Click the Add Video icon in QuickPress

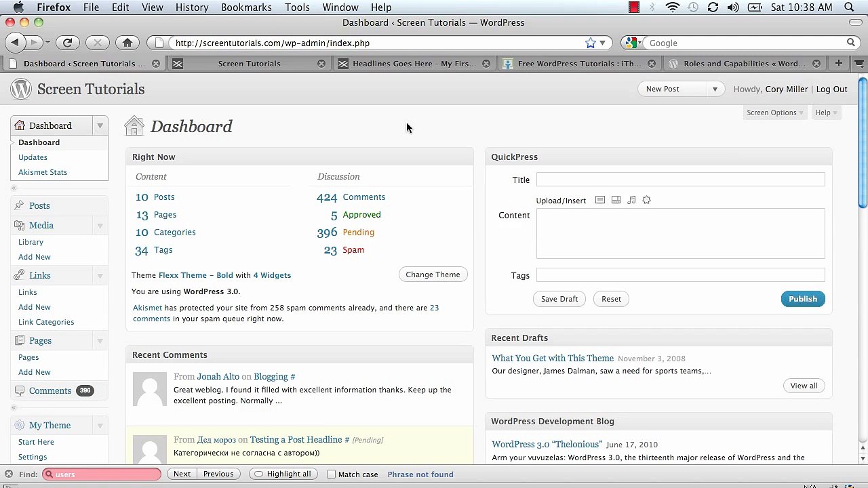pyautogui.click(x=616, y=200)
